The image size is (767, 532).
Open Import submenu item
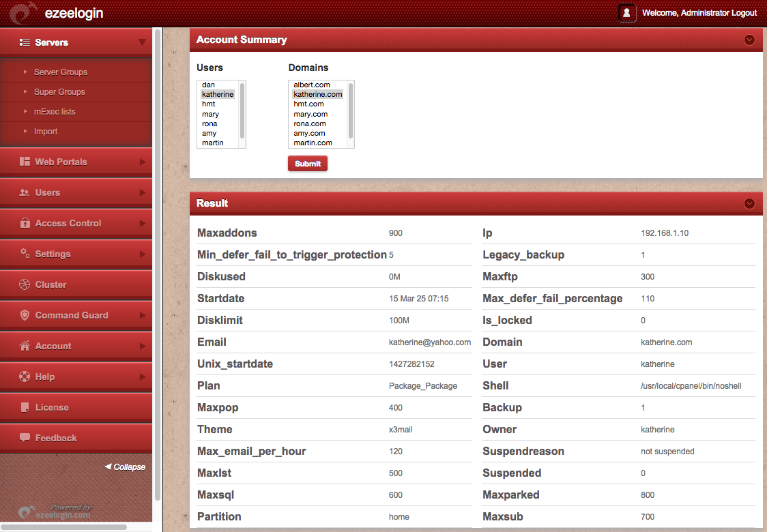coord(76,132)
